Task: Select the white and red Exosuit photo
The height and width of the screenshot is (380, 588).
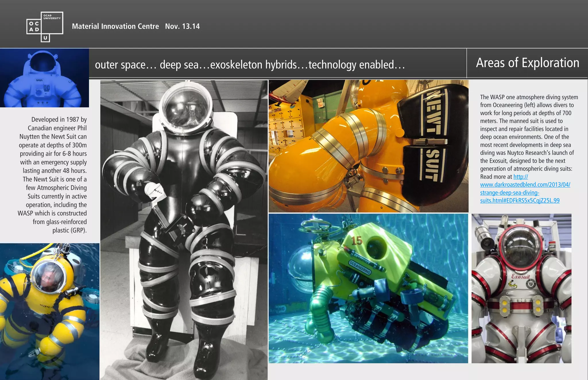Action: pos(521,288)
